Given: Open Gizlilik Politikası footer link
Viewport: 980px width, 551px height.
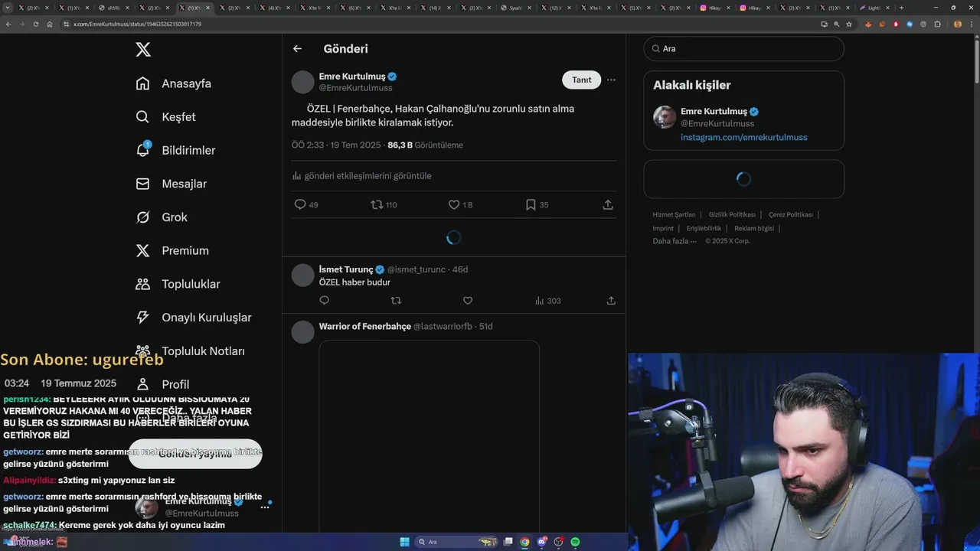Looking at the screenshot, I should 732,215.
